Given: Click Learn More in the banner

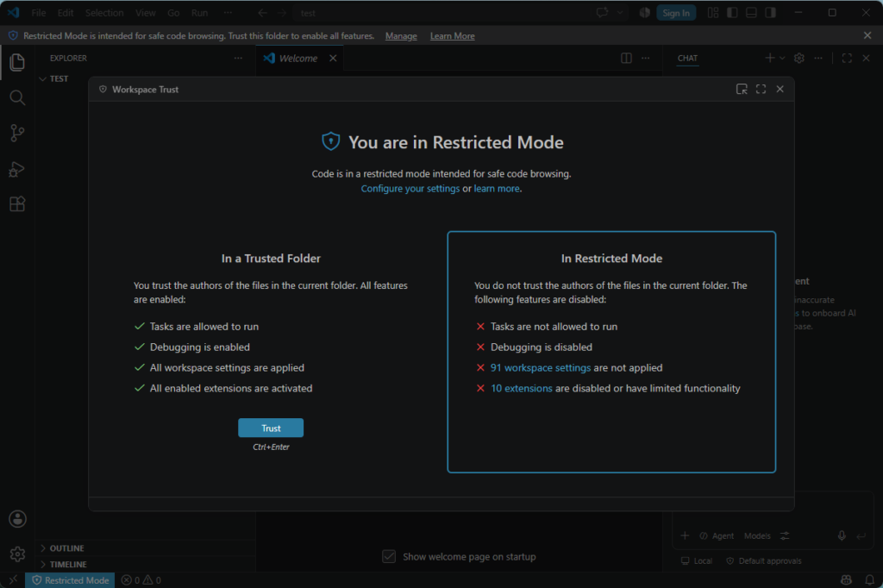Looking at the screenshot, I should [452, 35].
